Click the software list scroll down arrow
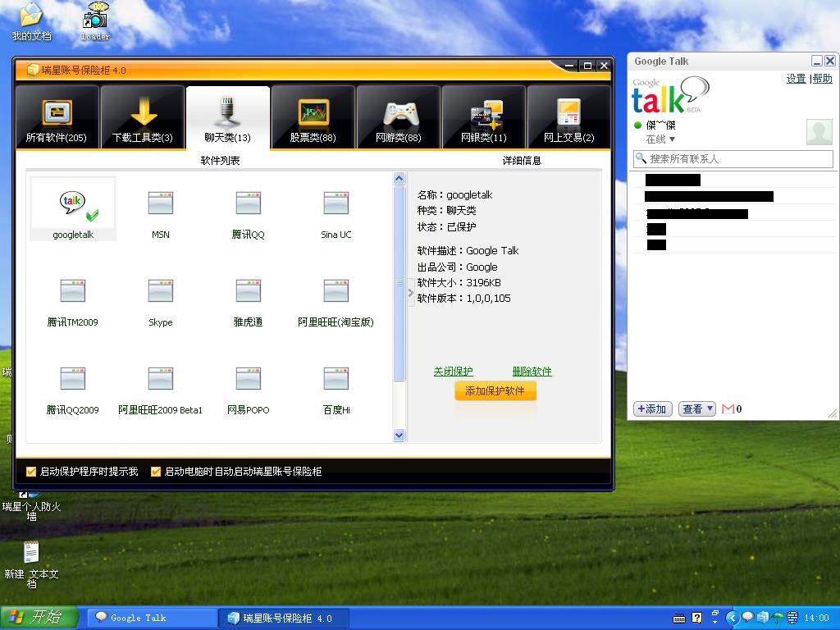The image size is (840, 630). coord(399,435)
